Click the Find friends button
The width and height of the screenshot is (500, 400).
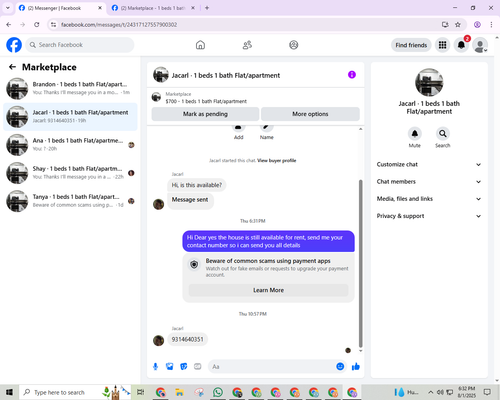pyautogui.click(x=411, y=45)
